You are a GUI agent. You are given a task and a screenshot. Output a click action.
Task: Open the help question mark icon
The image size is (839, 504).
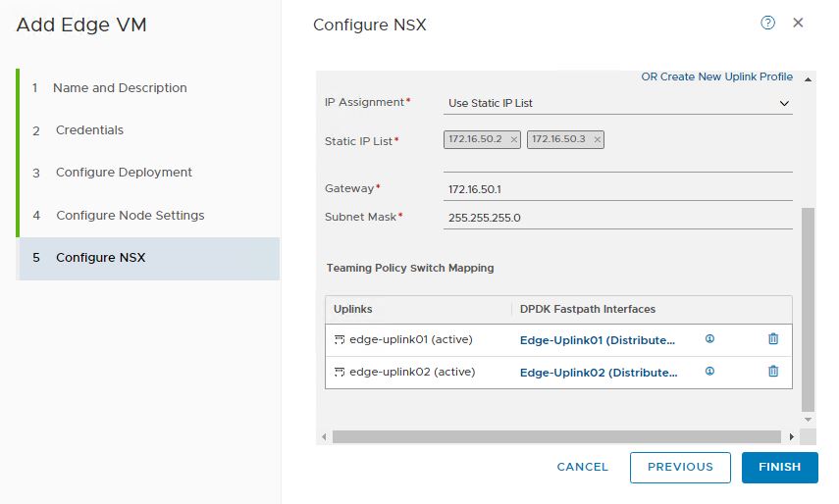pos(768,23)
